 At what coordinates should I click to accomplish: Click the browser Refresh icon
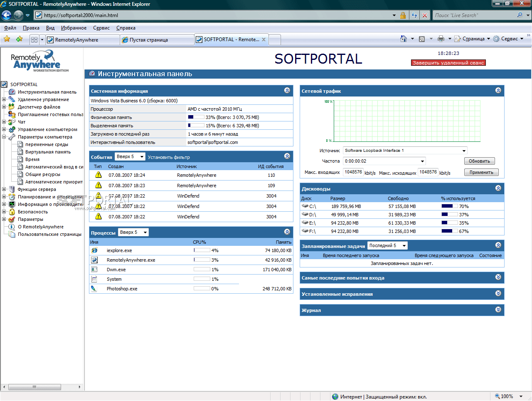pyautogui.click(x=414, y=15)
